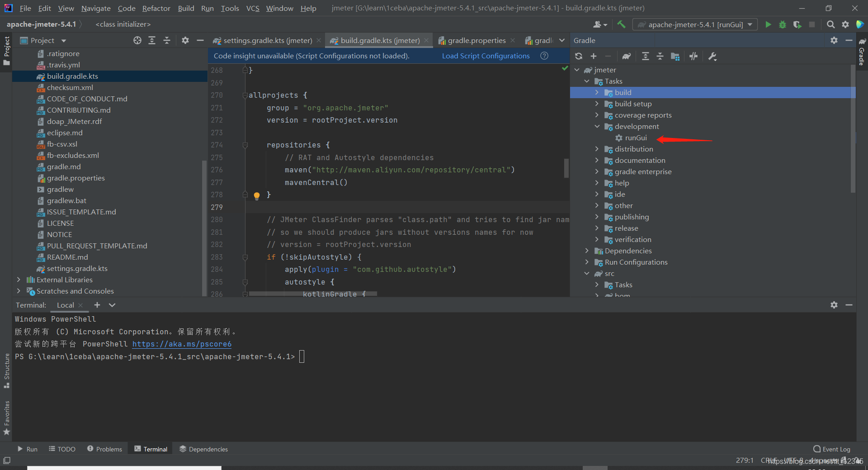Image resolution: width=868 pixels, height=470 pixels.
Task: Select gradle.properties in project tree
Action: pyautogui.click(x=75, y=178)
